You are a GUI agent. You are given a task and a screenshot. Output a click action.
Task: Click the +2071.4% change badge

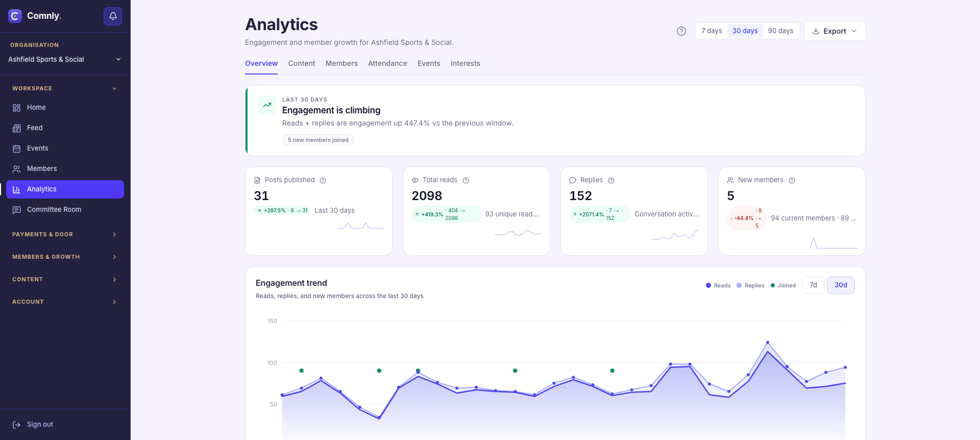click(x=600, y=214)
